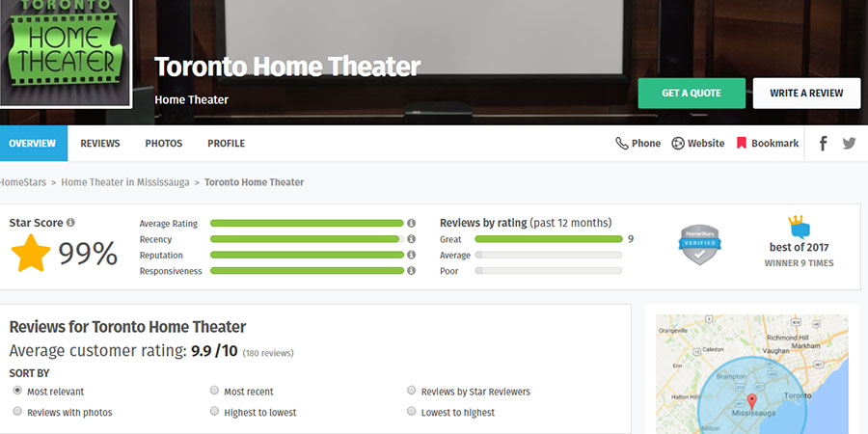Click the Twitter share icon
Screen dimensions: 868x434
point(849,144)
